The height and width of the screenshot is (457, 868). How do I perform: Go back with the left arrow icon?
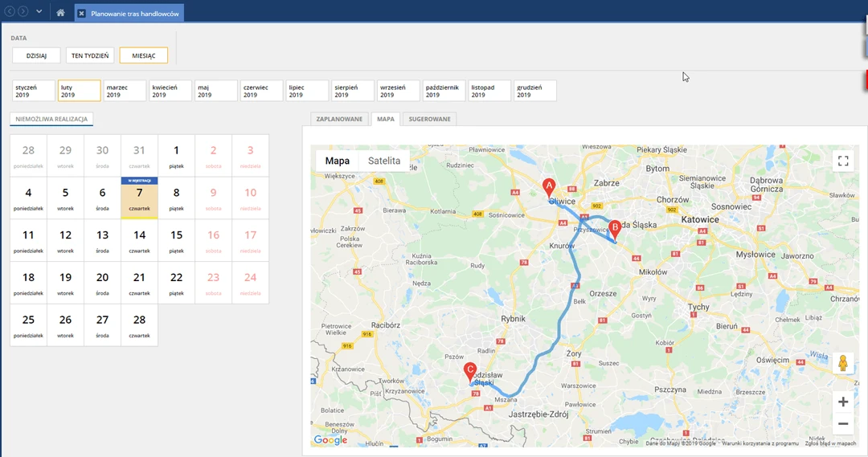10,11
